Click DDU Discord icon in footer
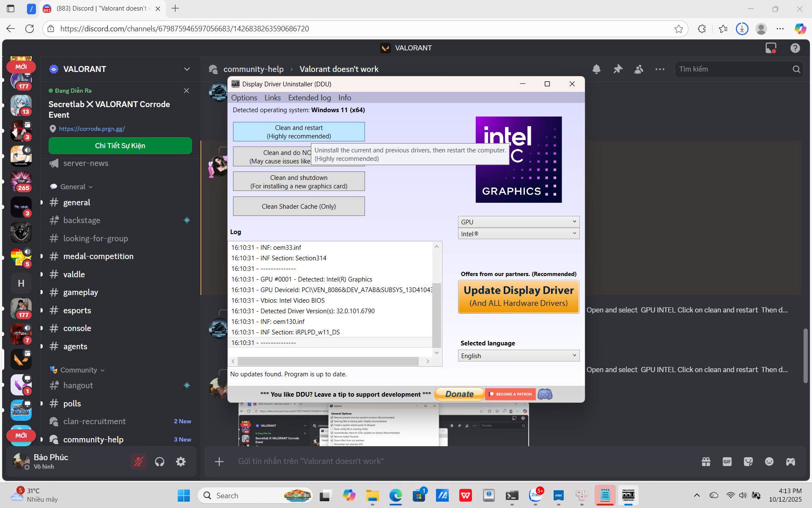 pyautogui.click(x=545, y=394)
